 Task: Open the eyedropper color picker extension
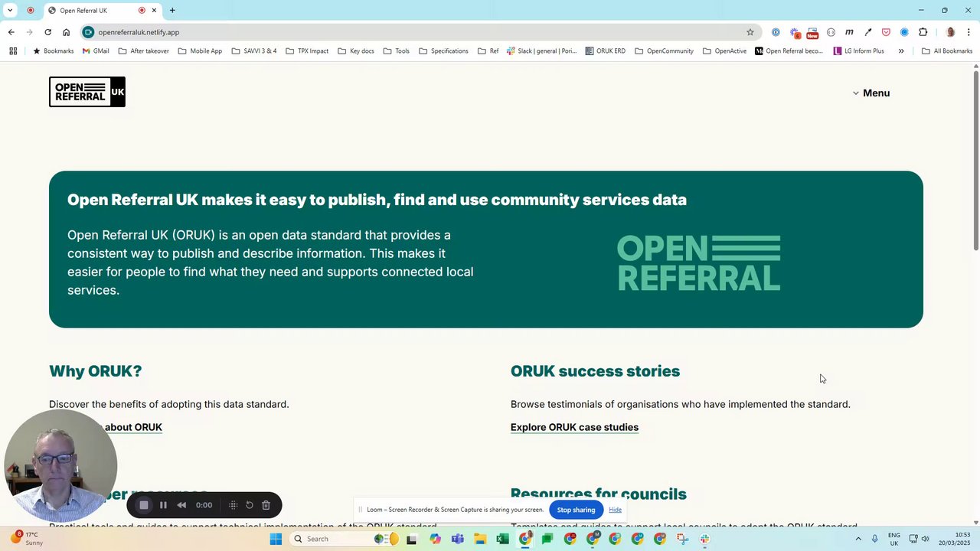point(867,32)
